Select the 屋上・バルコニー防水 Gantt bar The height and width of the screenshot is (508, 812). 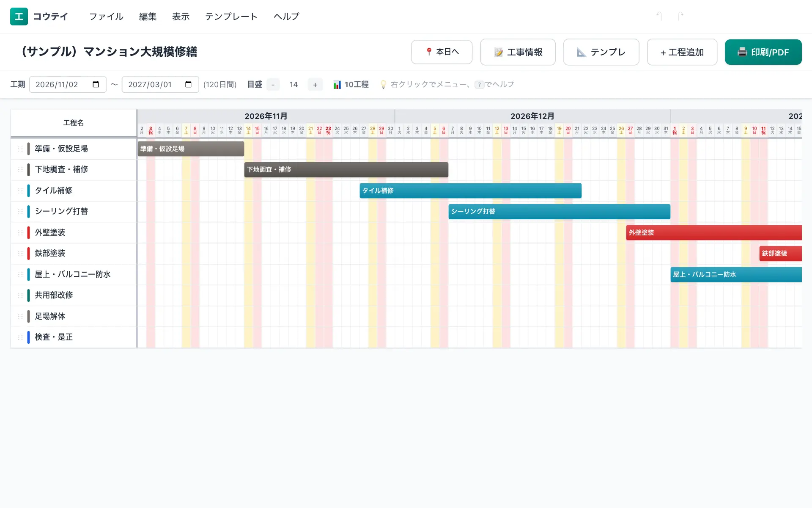pos(736,274)
